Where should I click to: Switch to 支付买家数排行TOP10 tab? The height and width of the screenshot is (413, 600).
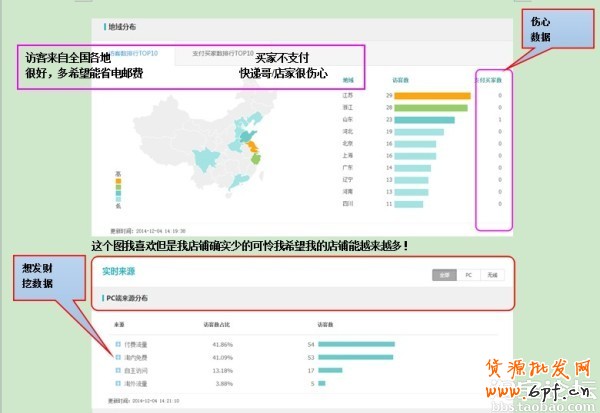pyautogui.click(x=216, y=51)
